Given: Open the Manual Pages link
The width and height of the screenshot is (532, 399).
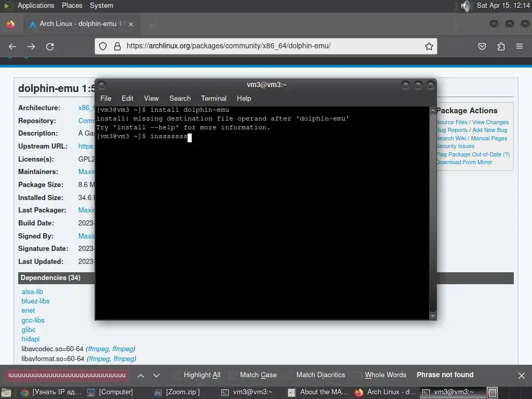Looking at the screenshot, I should click(489, 138).
